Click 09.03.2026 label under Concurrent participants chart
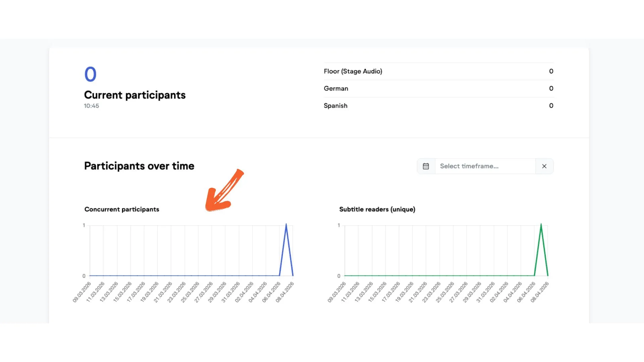644x362 pixels. pyautogui.click(x=82, y=292)
